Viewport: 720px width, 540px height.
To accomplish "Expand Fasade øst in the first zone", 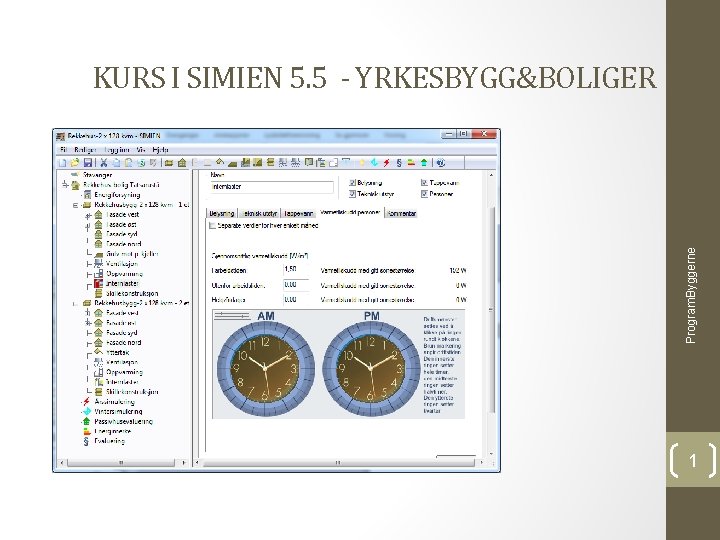I will point(88,225).
